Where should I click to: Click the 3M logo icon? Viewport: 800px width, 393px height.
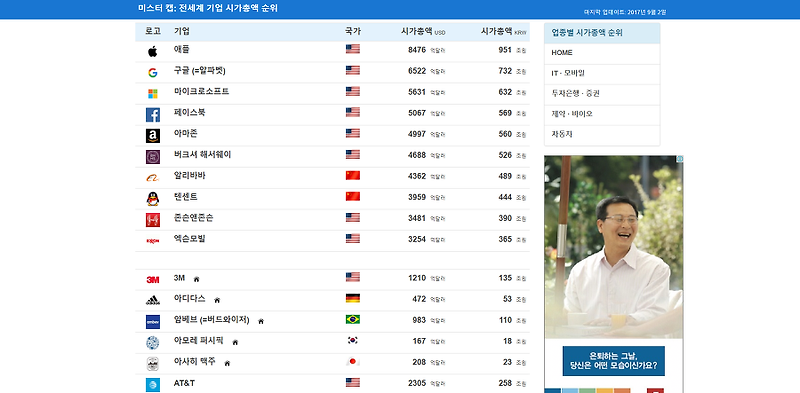153,280
